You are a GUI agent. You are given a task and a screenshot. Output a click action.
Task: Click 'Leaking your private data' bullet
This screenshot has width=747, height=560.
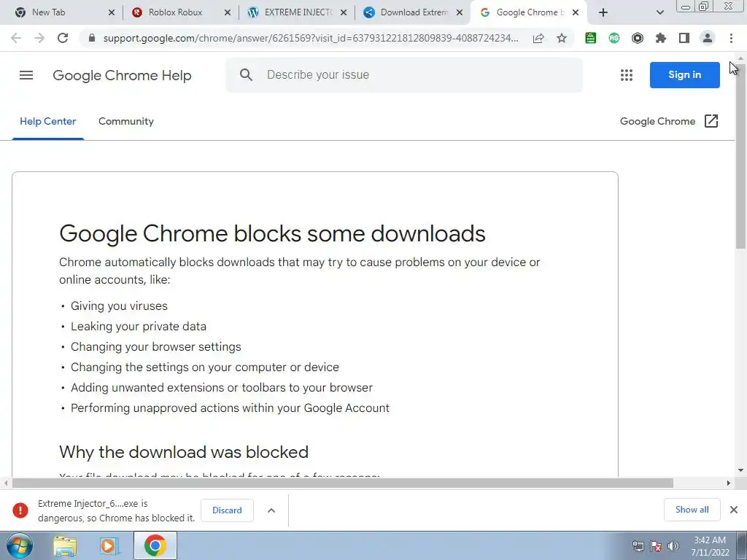pyautogui.click(x=139, y=327)
